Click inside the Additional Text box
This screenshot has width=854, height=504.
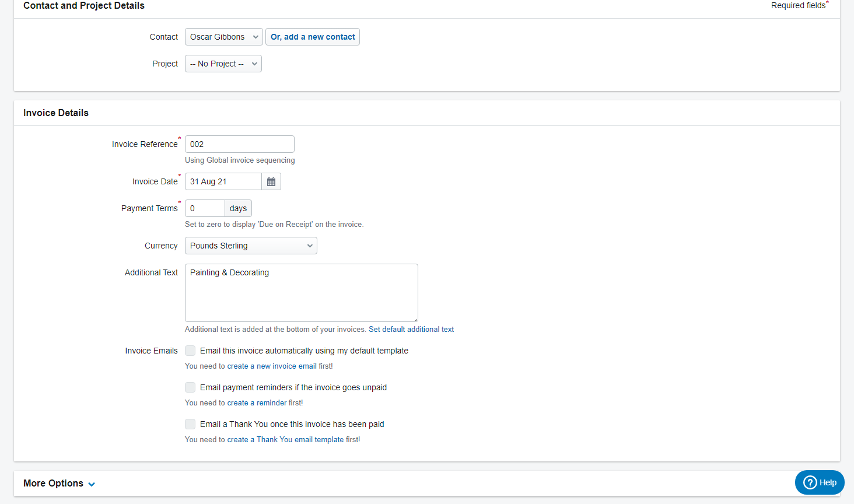tap(301, 293)
